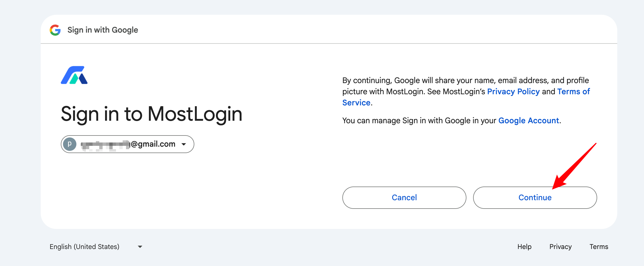Image resolution: width=644 pixels, height=266 pixels.
Task: Click the profile avatar letter p
Action: (70, 144)
